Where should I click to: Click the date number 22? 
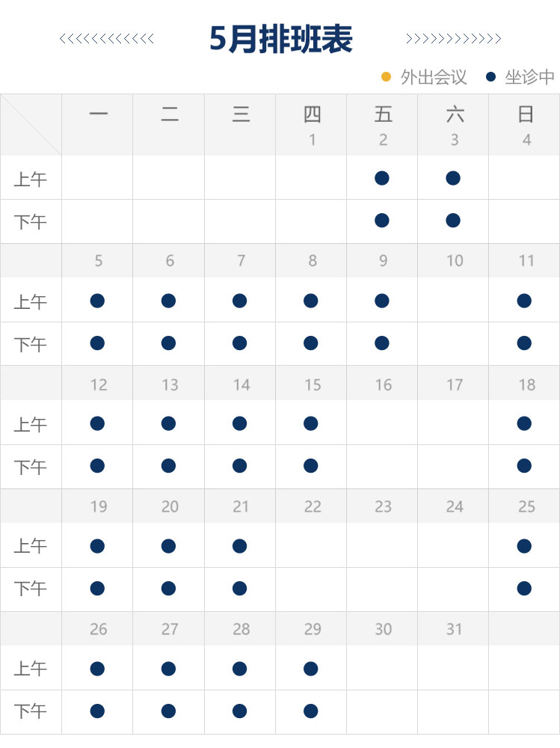(312, 507)
